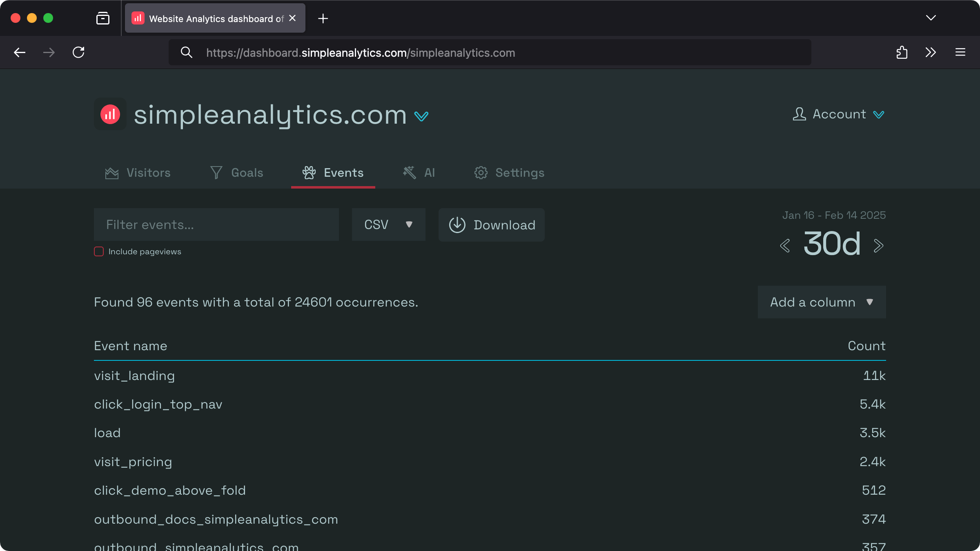Viewport: 980px width, 551px height.
Task: Go to previous 30d period
Action: coord(785,246)
